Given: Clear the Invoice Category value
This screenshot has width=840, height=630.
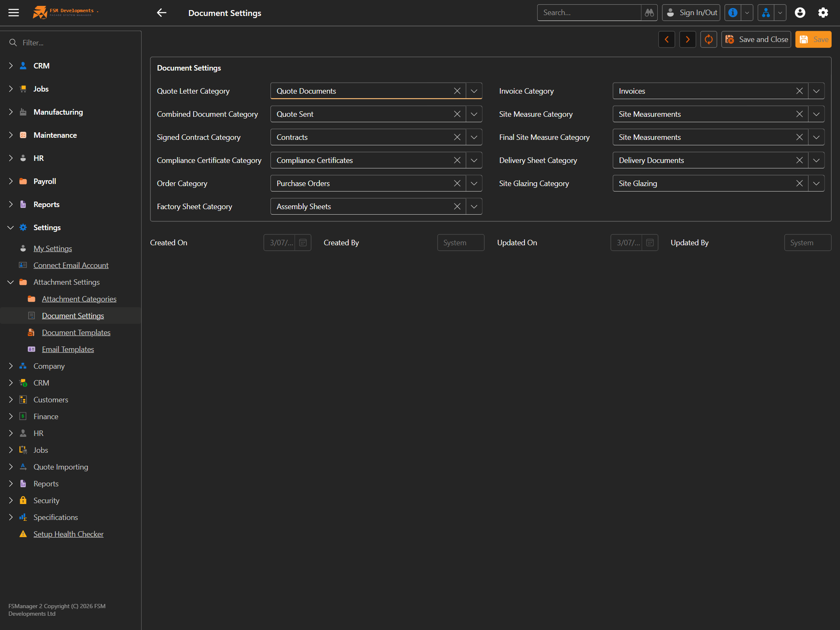Looking at the screenshot, I should 799,91.
